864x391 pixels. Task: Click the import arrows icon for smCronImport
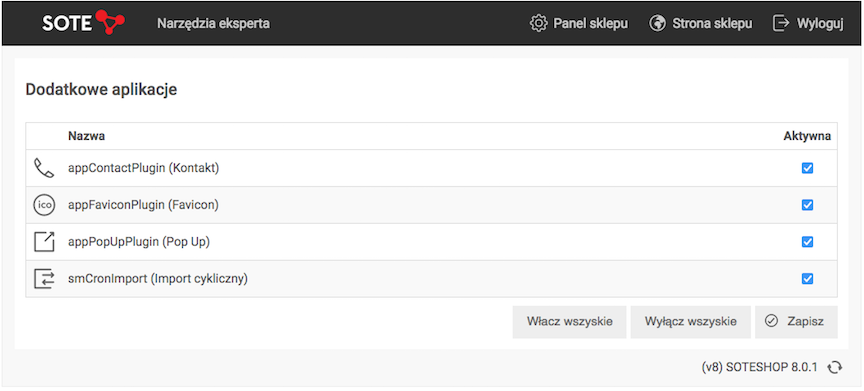coord(44,279)
